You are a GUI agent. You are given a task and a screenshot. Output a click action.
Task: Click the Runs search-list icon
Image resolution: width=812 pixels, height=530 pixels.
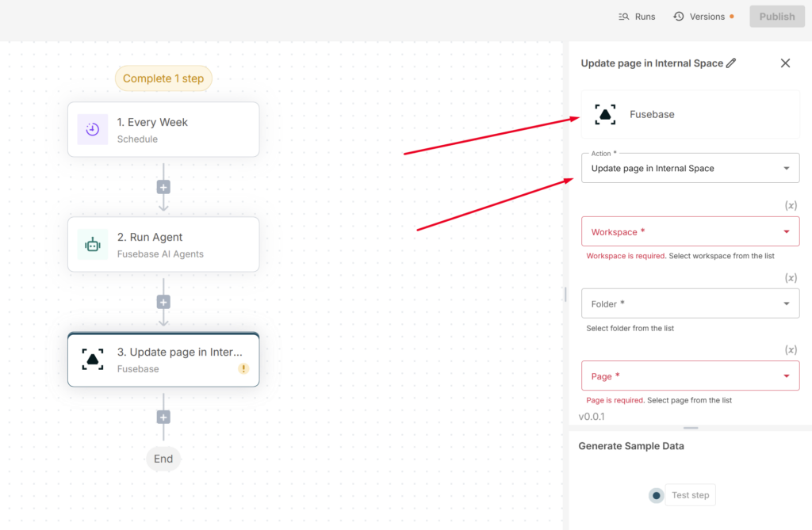(623, 17)
